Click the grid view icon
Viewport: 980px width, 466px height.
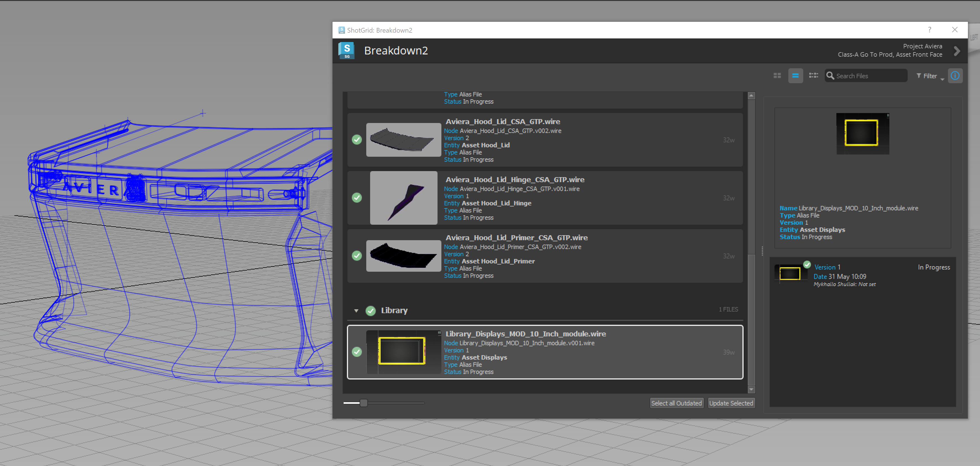click(777, 76)
